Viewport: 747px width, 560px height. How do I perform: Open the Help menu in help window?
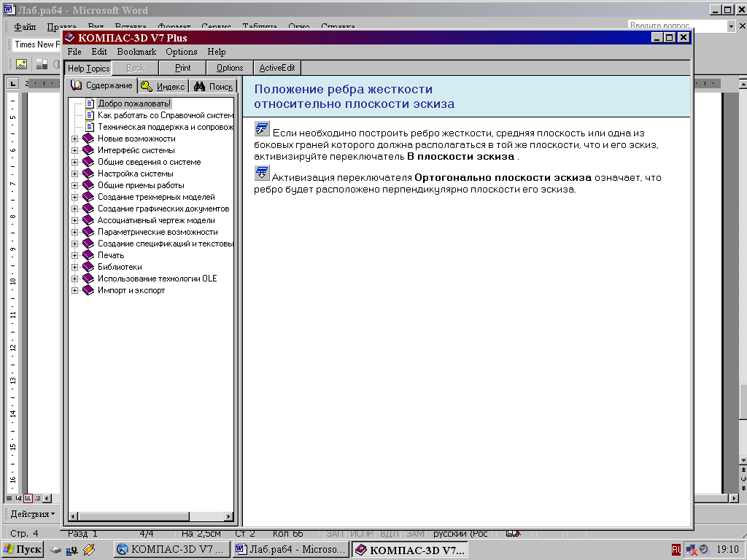(x=216, y=52)
